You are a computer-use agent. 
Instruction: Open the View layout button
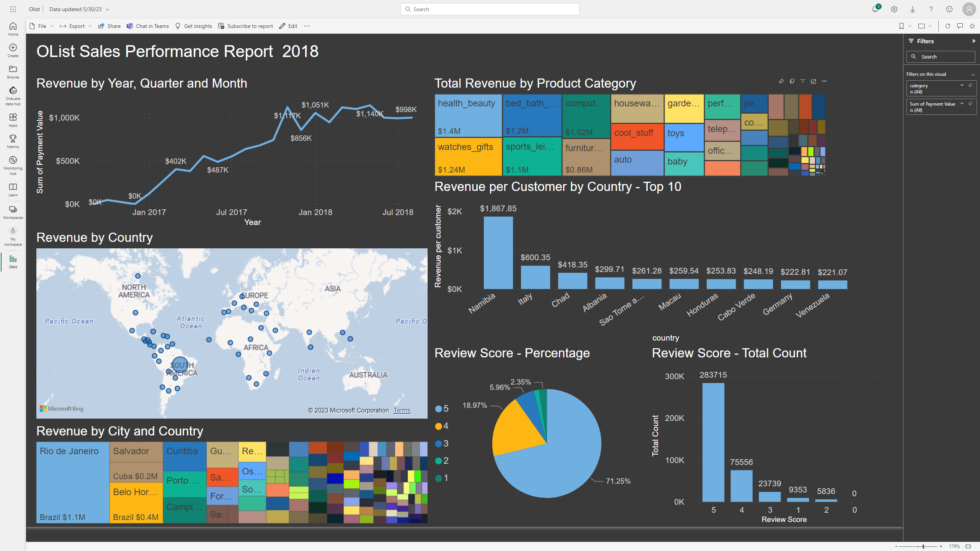(x=921, y=26)
